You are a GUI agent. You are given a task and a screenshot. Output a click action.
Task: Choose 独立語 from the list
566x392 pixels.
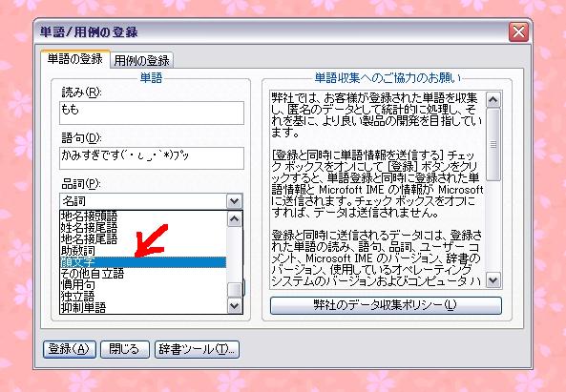point(143,297)
